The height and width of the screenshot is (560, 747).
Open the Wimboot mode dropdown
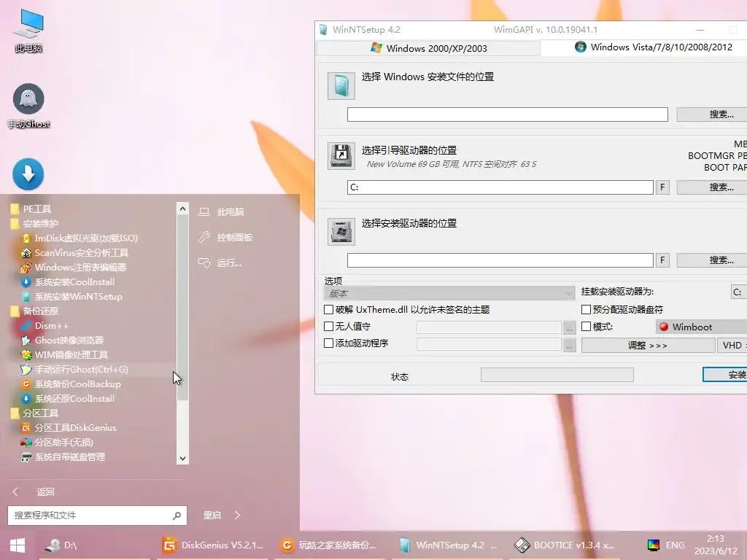[x=701, y=327]
